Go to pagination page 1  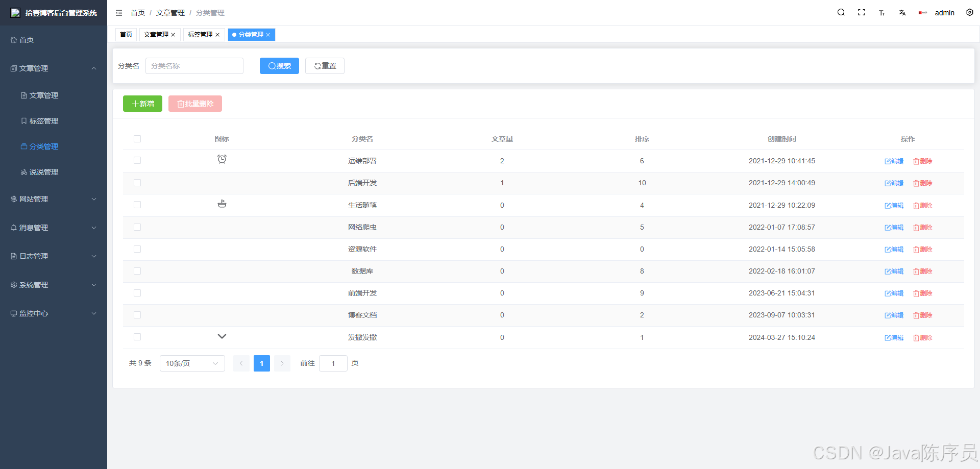262,363
